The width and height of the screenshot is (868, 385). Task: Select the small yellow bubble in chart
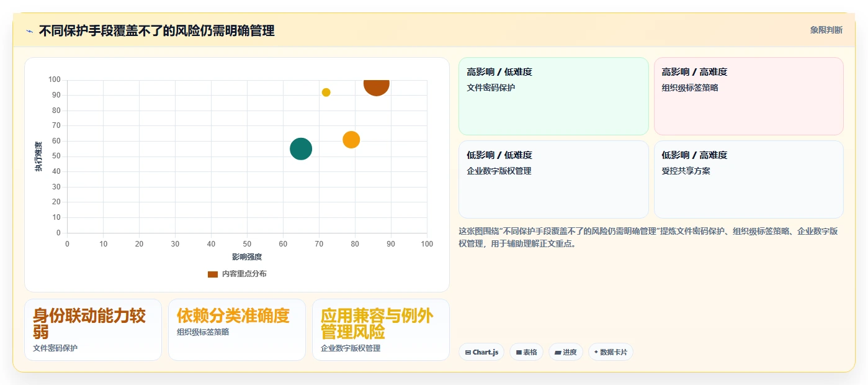[326, 93]
